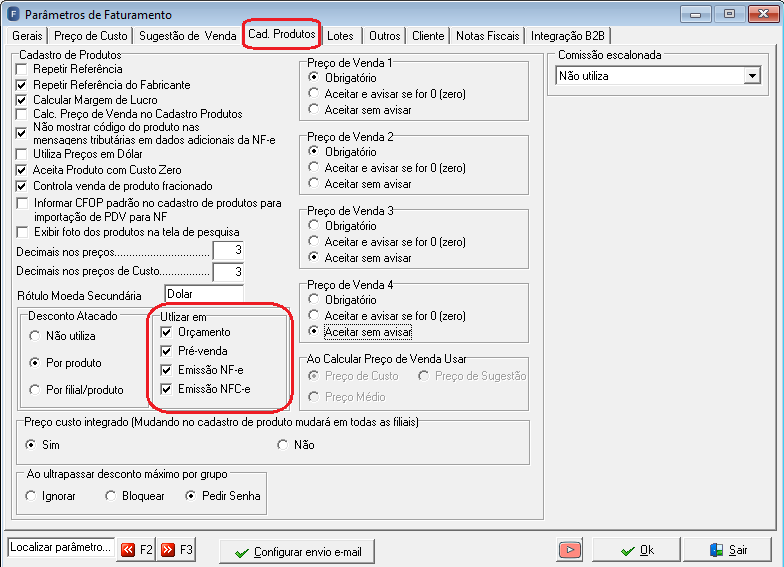Screen dimensions: 784x567
Task: Check Utiliza Preços em Dólar
Action: click(x=22, y=154)
